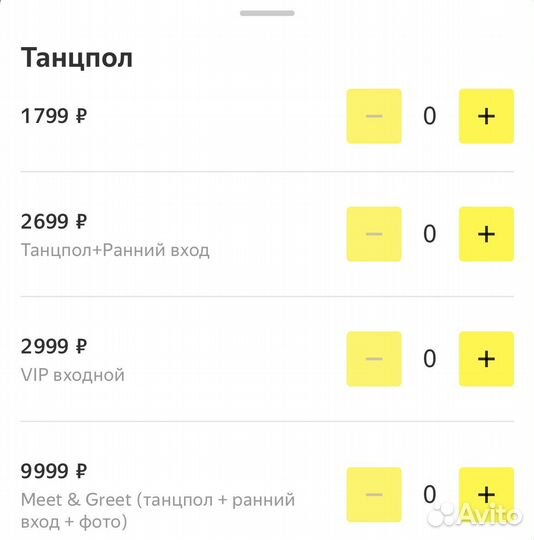Add a VIP входной ticket
Image resolution: width=534 pixels, height=540 pixels.
click(486, 359)
